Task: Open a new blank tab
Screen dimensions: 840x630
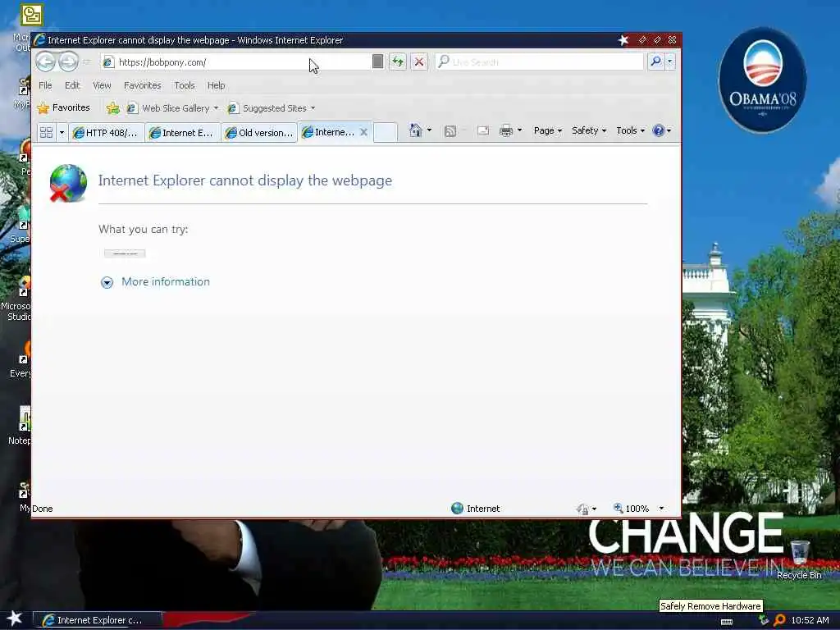Action: 386,132
